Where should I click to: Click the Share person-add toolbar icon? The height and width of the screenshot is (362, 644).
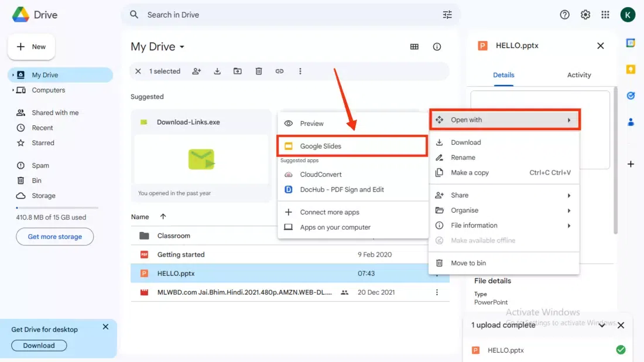click(x=197, y=71)
